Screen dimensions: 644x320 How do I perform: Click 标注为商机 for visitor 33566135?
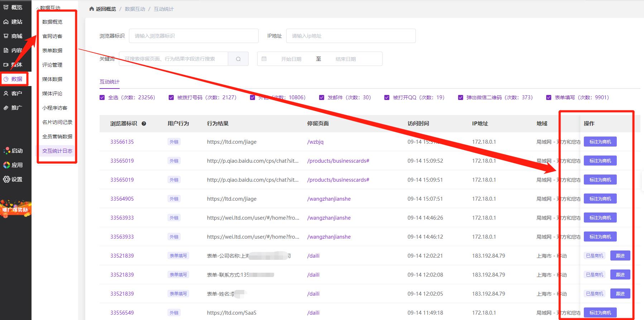click(x=600, y=142)
